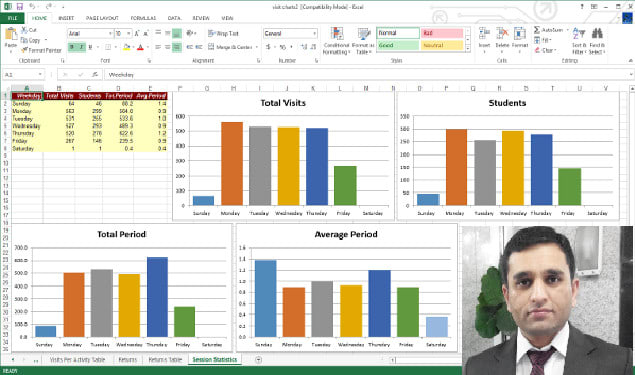Open the font size dropdown
Screen dimensions: 635x375
pos(129,33)
